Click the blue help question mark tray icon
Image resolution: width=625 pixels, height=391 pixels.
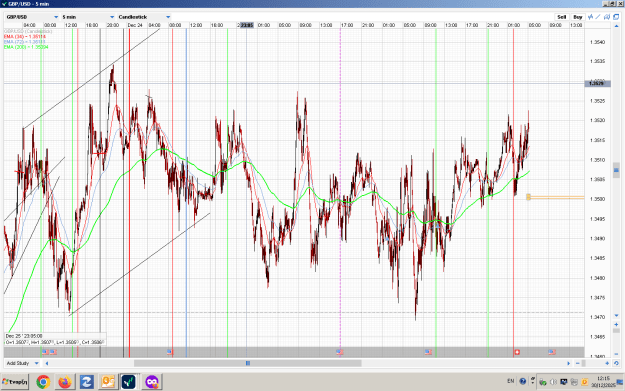pos(523,381)
